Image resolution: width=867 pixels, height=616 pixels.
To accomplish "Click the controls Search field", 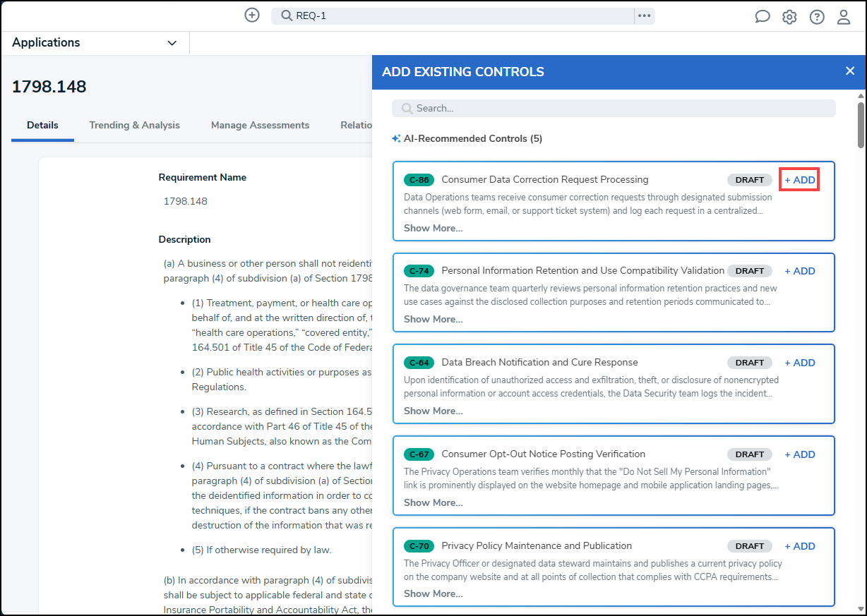I will click(614, 108).
